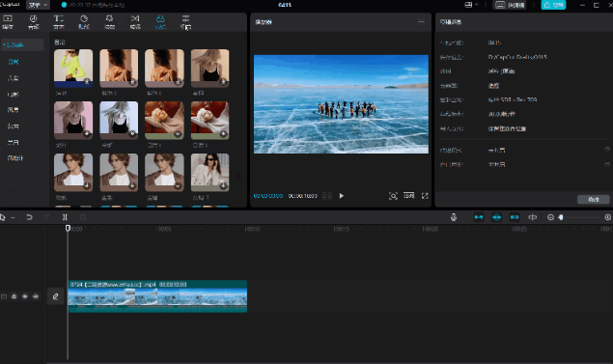Click the 00:20 mark on timeline ruler
The image size is (613, 364).
430,229
